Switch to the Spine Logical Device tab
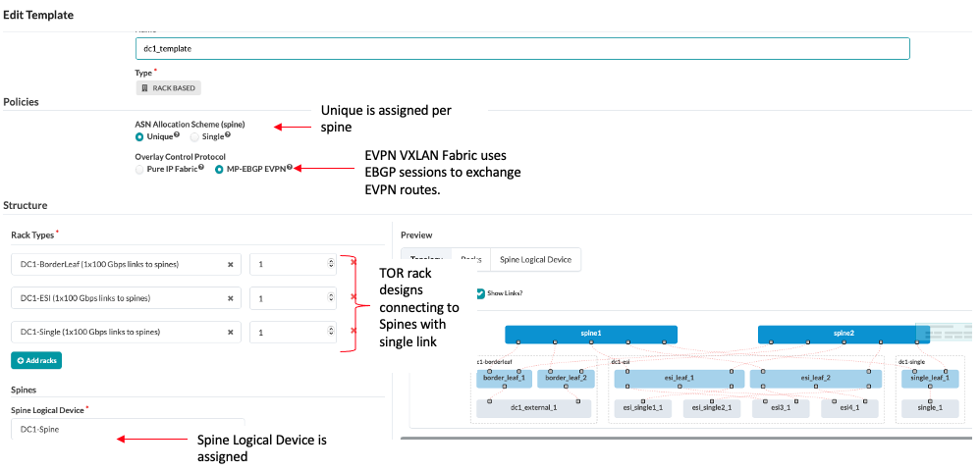This screenshot has width=980, height=470. tap(535, 260)
